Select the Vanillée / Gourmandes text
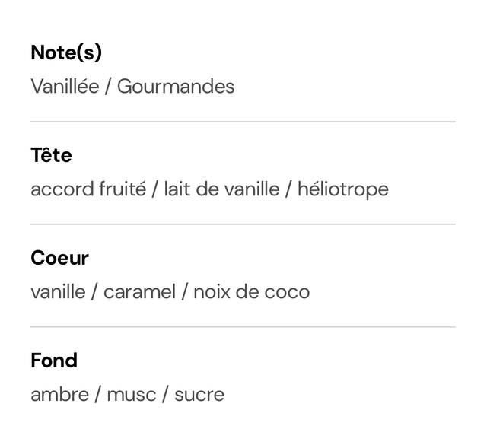Viewport: 487px width, 448px height. pos(132,86)
